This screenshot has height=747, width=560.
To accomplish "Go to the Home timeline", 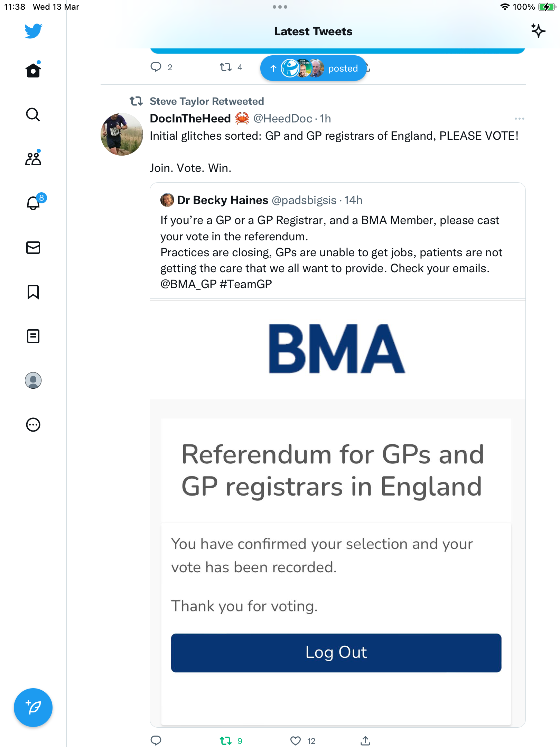I will (33, 70).
